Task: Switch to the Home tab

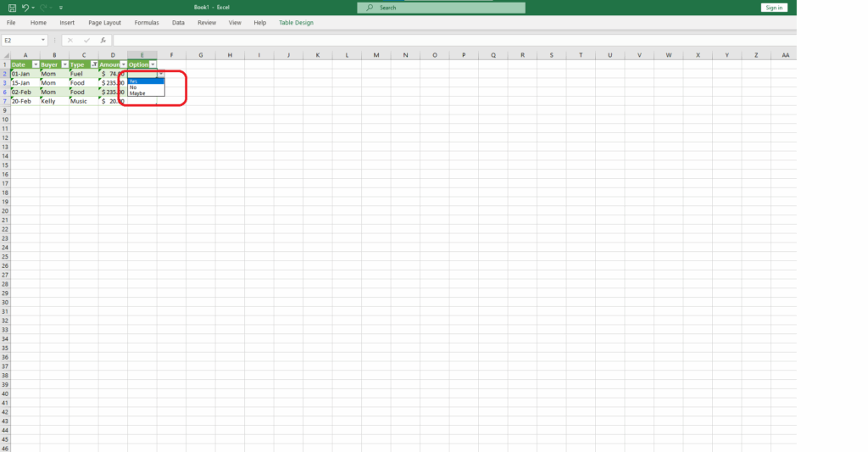Action: (x=38, y=23)
